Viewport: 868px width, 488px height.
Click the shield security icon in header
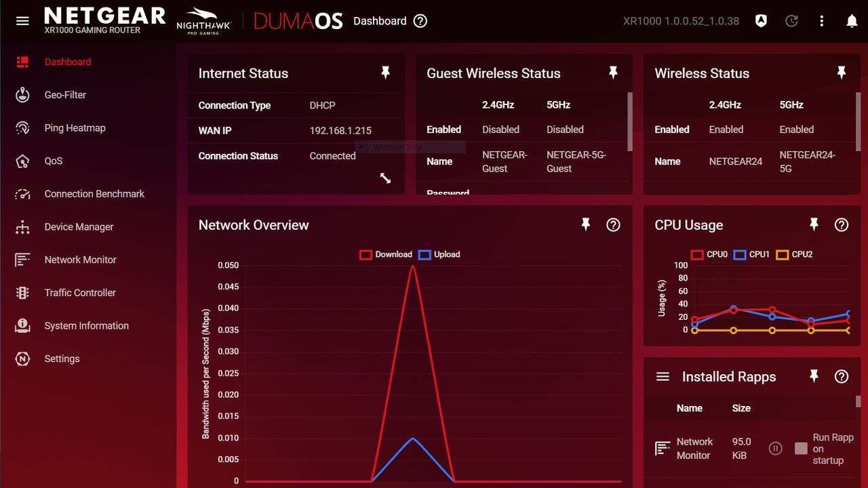[761, 21]
